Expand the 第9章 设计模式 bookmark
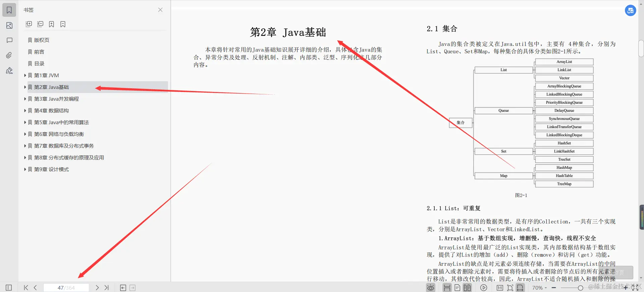Image resolution: width=644 pixels, height=292 pixels. (x=25, y=169)
